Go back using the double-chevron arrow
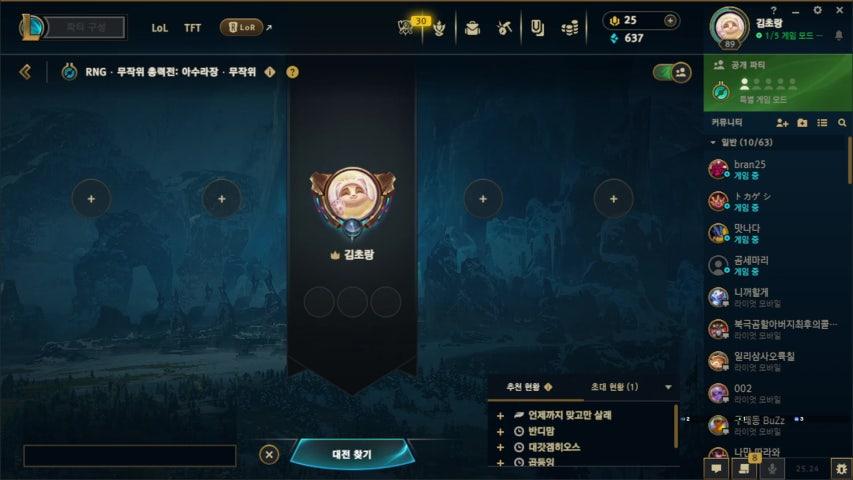This screenshot has width=853, height=480. tap(25, 72)
